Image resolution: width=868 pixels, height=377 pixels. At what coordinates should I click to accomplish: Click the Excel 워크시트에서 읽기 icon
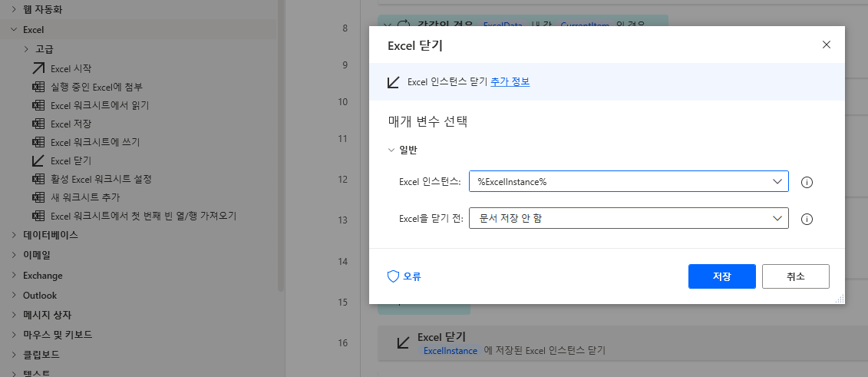pyautogui.click(x=38, y=105)
